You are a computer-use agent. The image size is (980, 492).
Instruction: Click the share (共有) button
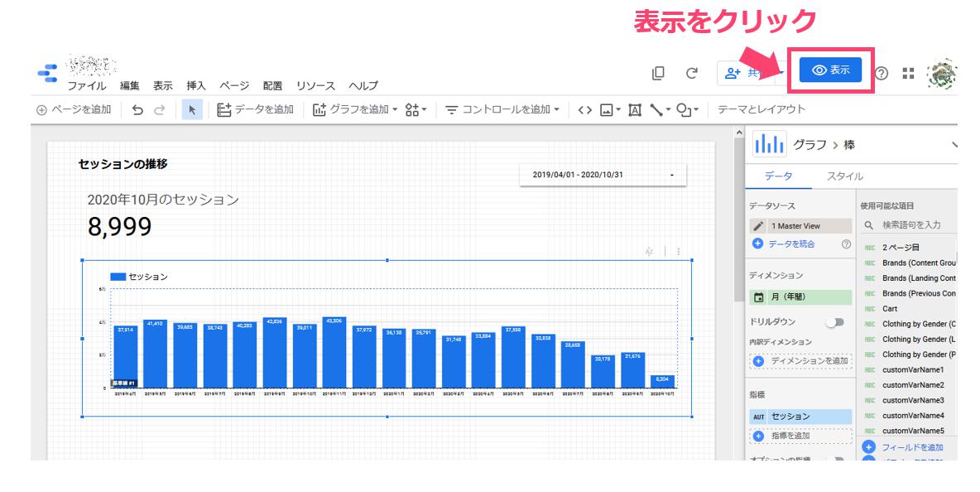[746, 73]
